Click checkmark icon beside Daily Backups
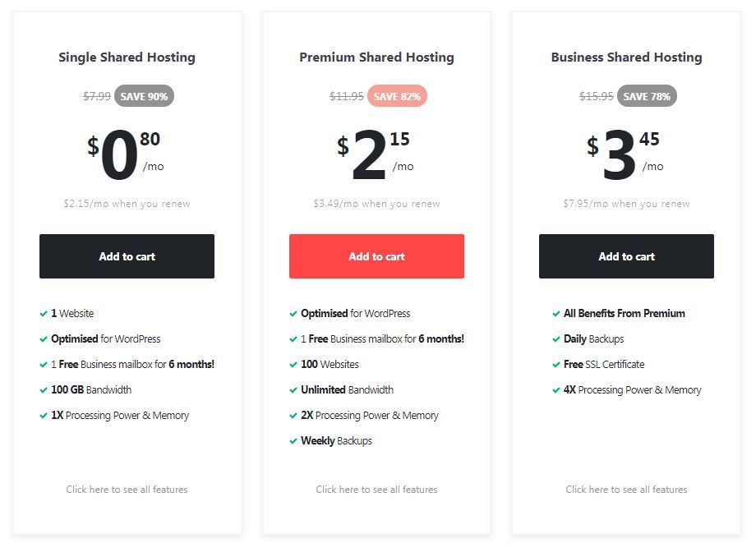This screenshot has width=756, height=557. [x=556, y=339]
